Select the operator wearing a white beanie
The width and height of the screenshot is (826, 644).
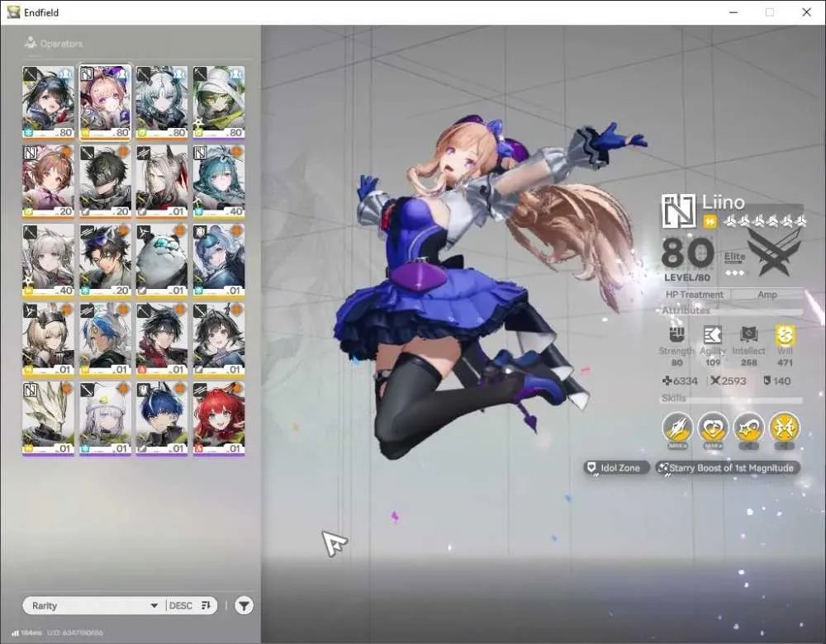point(105,419)
